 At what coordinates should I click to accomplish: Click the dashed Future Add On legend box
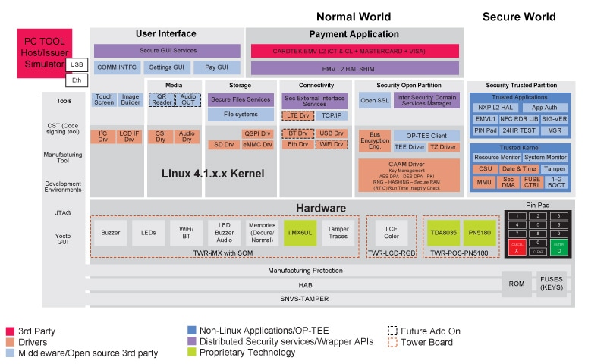point(392,331)
